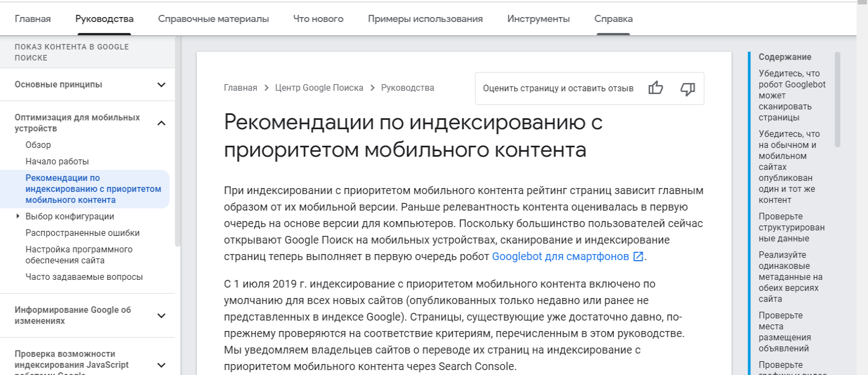The height and width of the screenshot is (375, 868).
Task: Expand the Основные принципы section
Action: tap(161, 85)
